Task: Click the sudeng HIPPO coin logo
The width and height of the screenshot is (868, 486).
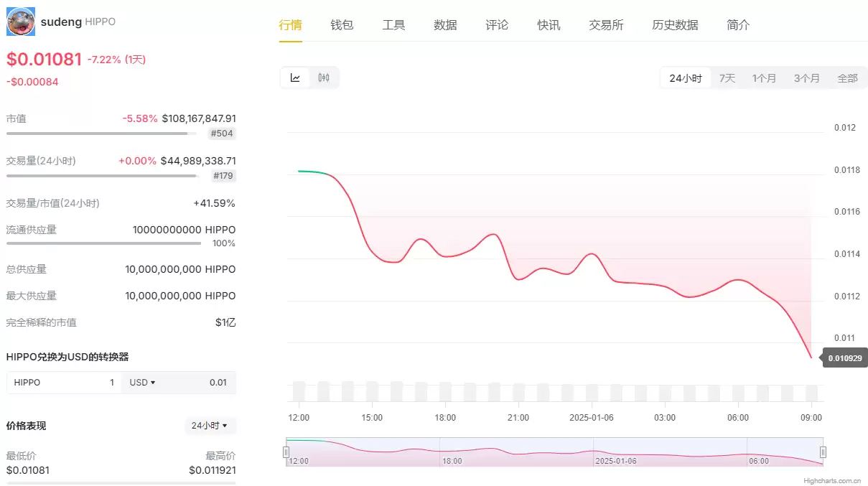Action: click(x=20, y=22)
